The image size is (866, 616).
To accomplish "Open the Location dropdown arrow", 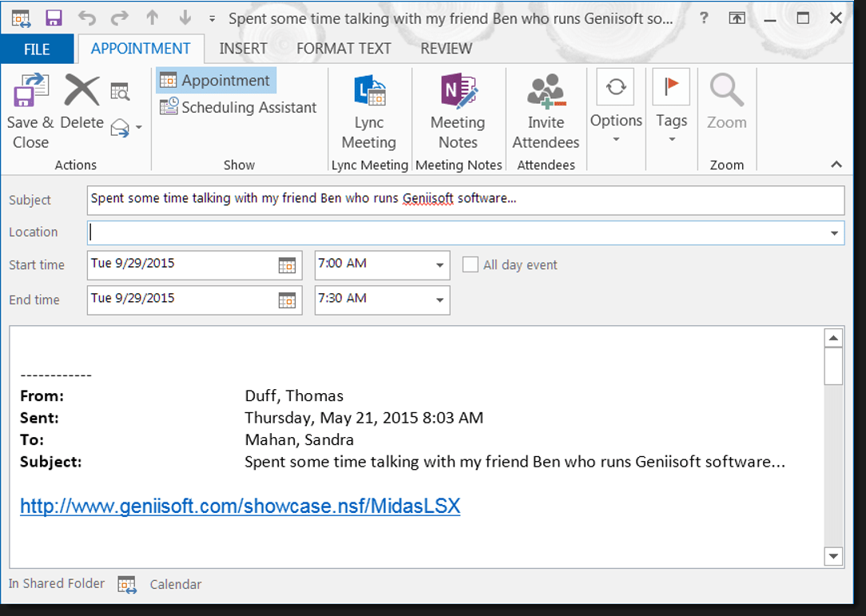I will [x=835, y=233].
